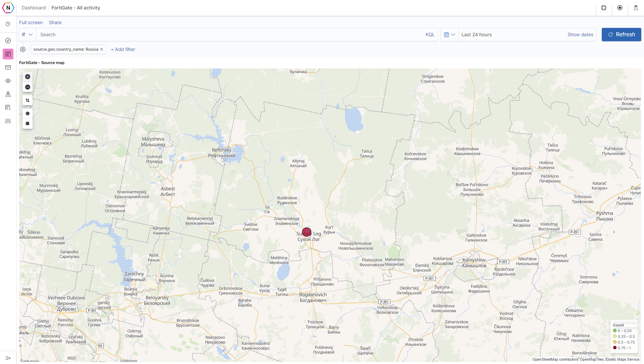Click the Pyshma town label on map
Screen dimensions: 644x364
(604, 216)
